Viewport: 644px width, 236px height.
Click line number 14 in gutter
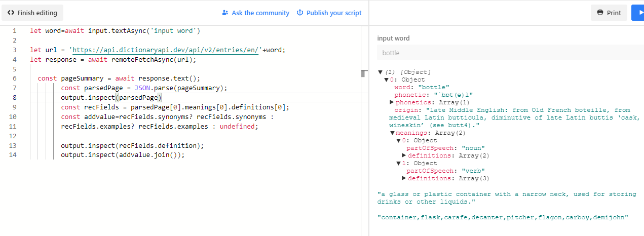click(13, 155)
